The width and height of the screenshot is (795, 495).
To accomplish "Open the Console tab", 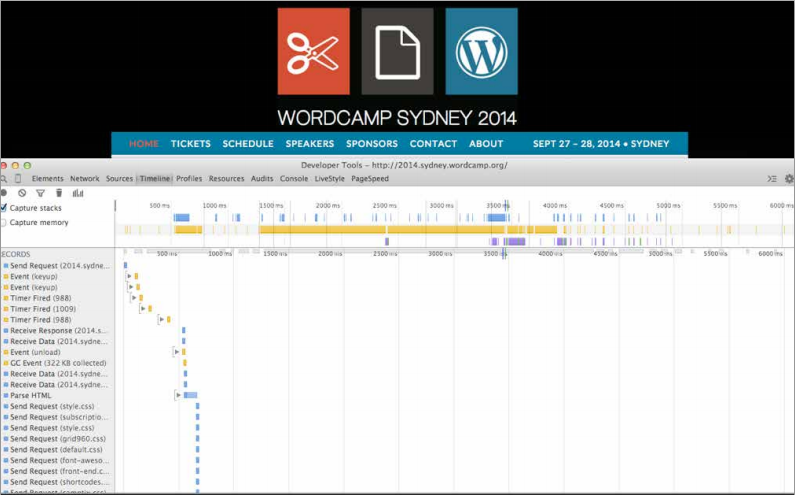I will click(x=294, y=179).
